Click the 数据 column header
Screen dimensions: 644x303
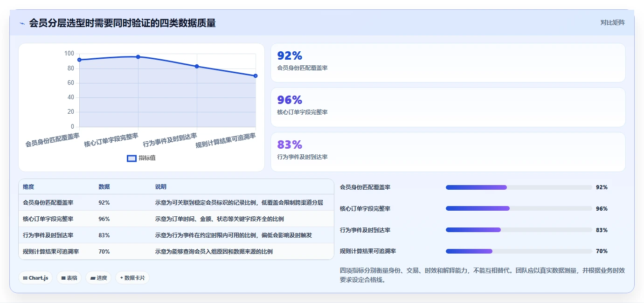click(x=104, y=187)
